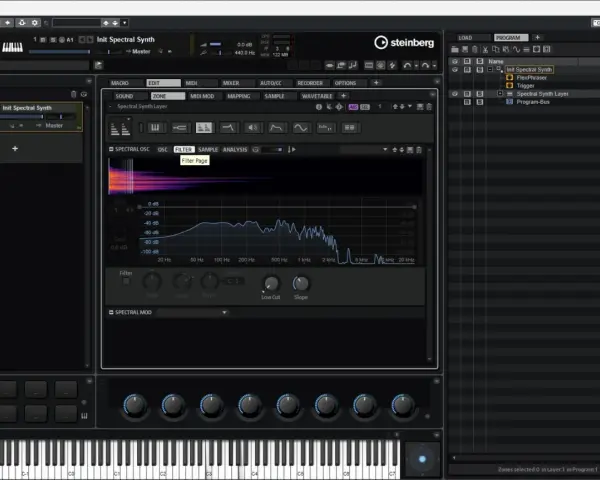600x480 pixels.
Task: Click the trackball sphere control
Action: tap(422, 459)
